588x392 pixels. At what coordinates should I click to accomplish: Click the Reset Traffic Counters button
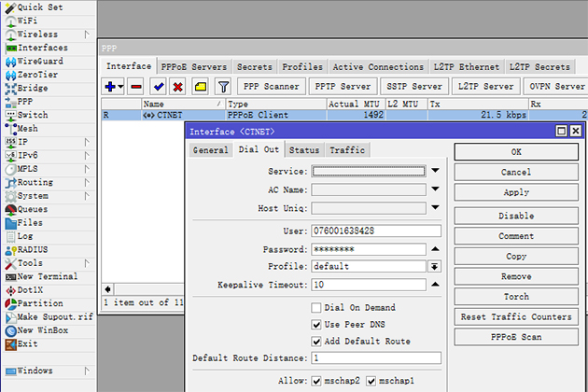(x=516, y=316)
